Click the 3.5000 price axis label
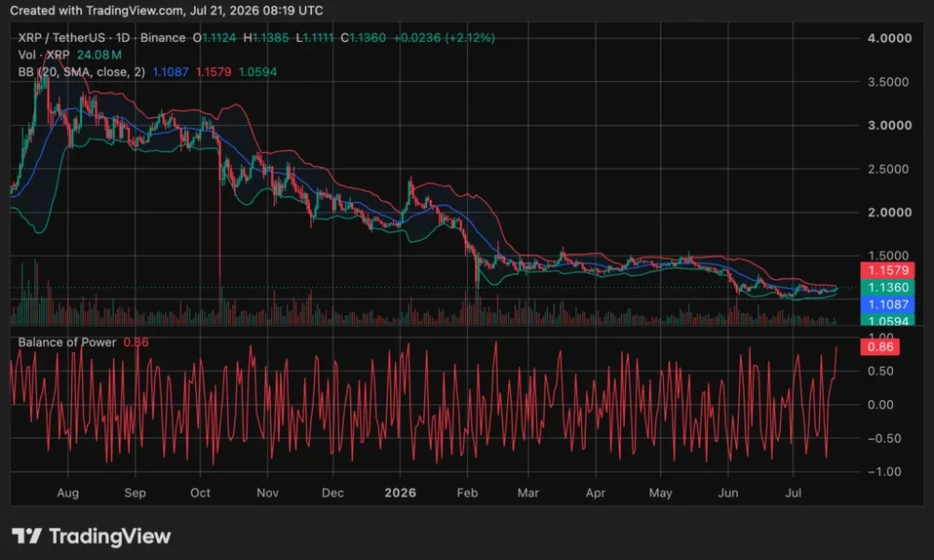This screenshot has width=934, height=560. click(888, 82)
